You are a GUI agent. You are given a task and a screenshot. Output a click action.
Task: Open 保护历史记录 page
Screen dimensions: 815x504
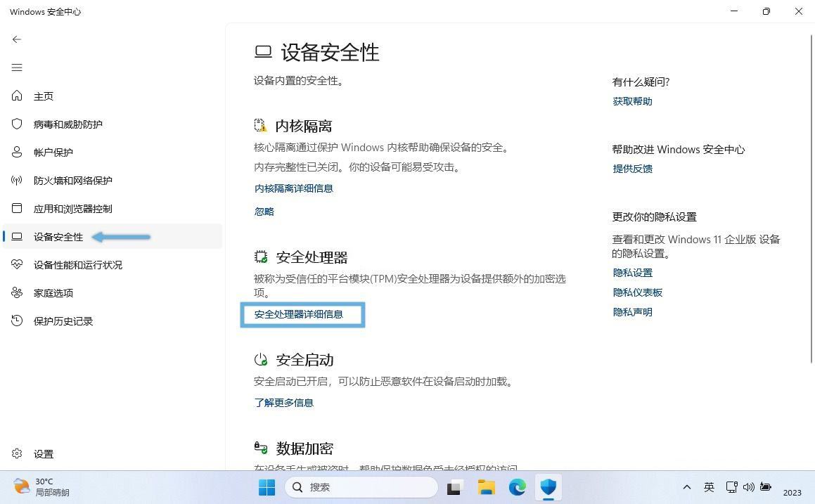point(63,321)
